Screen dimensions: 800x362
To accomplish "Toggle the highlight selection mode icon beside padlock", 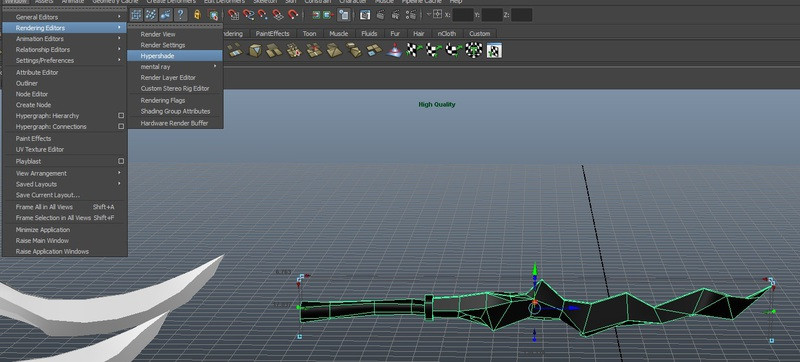I will click(213, 15).
